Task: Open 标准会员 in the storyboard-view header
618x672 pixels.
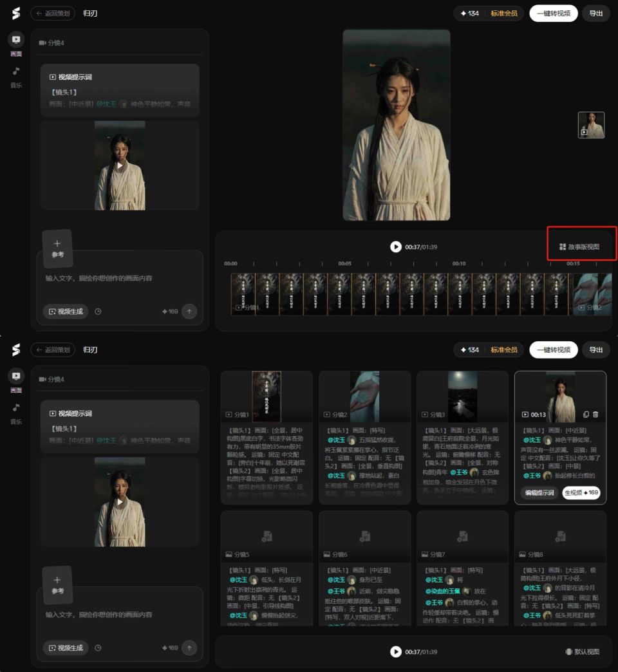Action: (x=504, y=350)
